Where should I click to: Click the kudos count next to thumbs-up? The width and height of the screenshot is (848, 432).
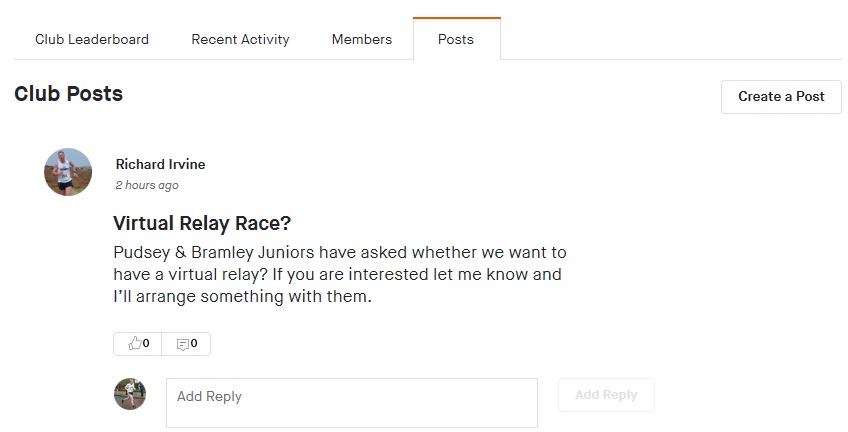point(146,344)
